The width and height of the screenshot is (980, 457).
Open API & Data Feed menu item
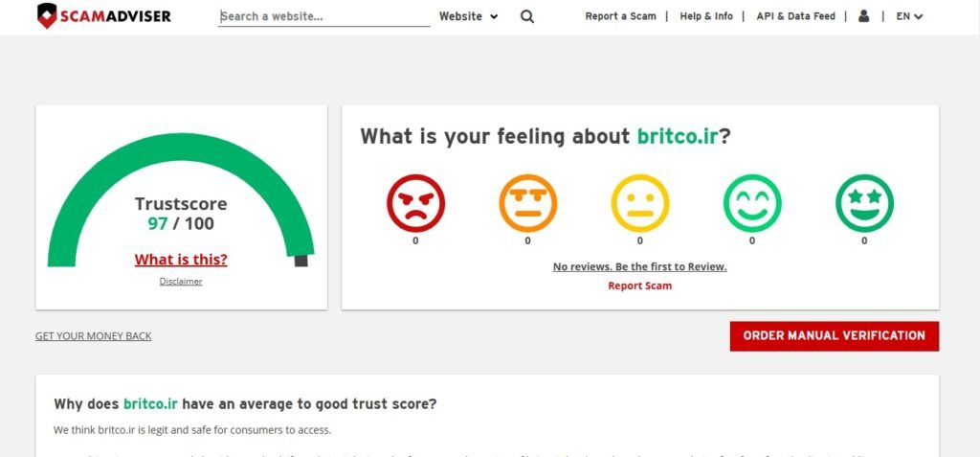pos(795,17)
